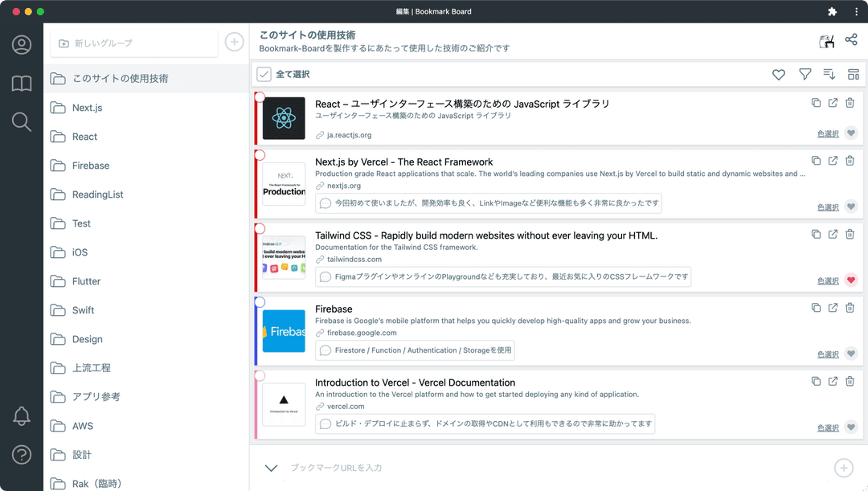Click the React logo thumbnail
Viewport: 868px width, 491px height.
coord(284,118)
